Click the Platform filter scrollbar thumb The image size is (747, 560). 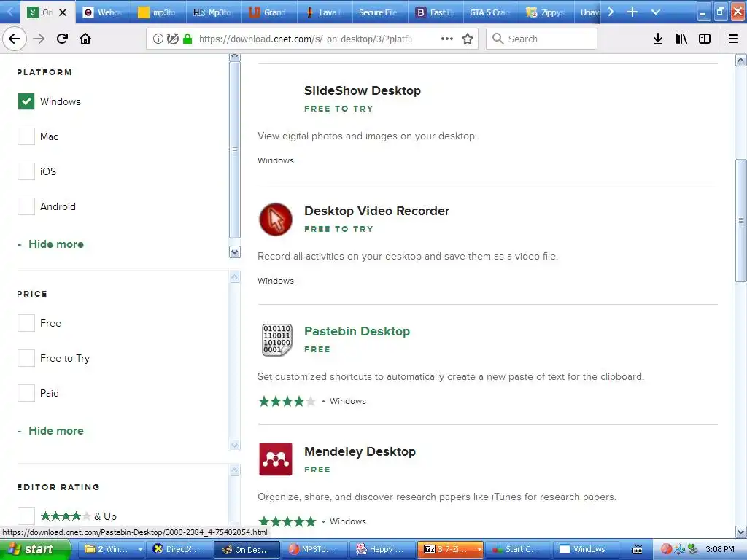(x=235, y=149)
